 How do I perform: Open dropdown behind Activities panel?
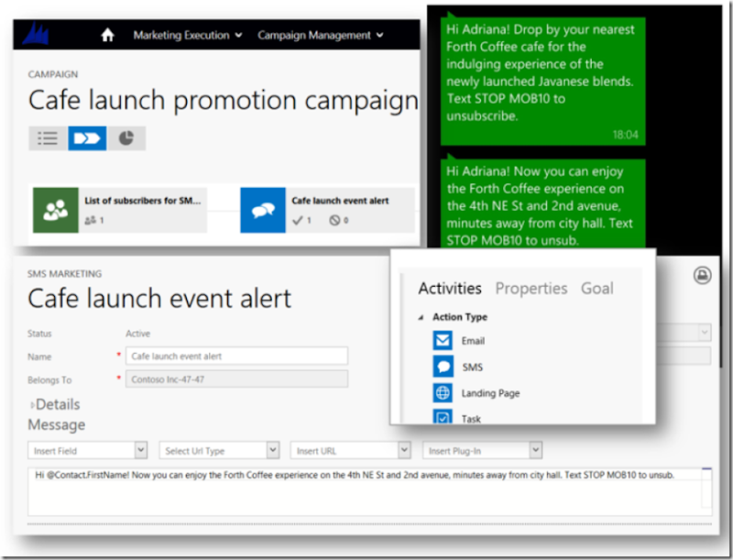(705, 333)
